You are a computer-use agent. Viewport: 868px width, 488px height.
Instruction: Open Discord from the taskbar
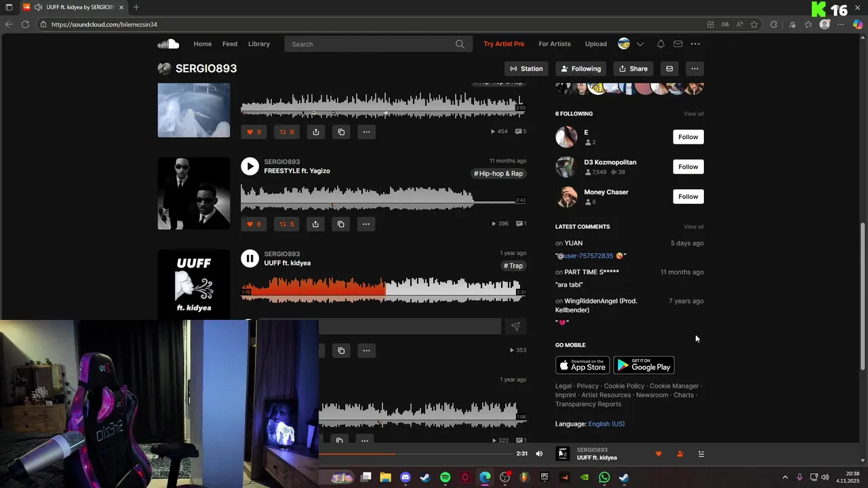pyautogui.click(x=406, y=477)
